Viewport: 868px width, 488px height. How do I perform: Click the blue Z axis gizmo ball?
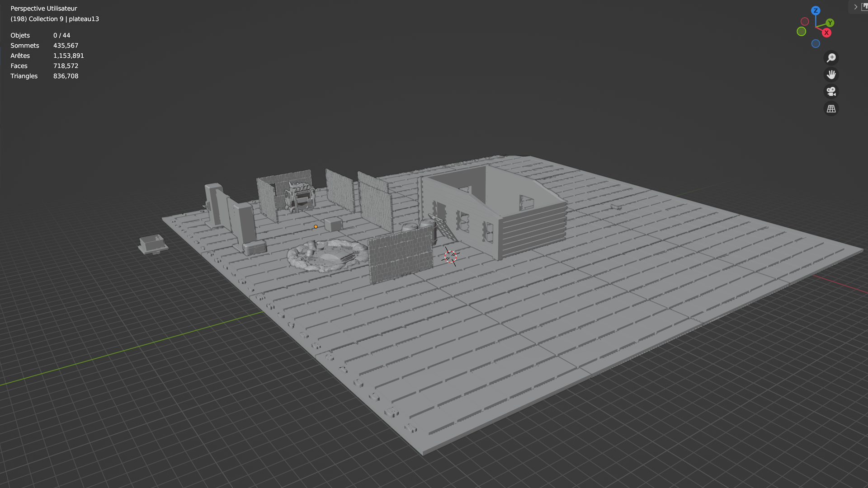coord(816,10)
